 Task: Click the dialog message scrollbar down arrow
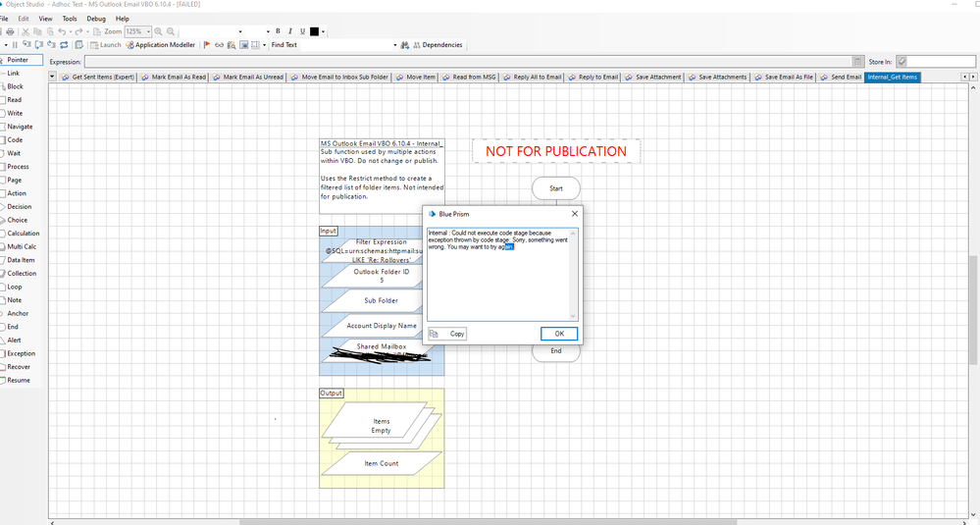pos(573,316)
